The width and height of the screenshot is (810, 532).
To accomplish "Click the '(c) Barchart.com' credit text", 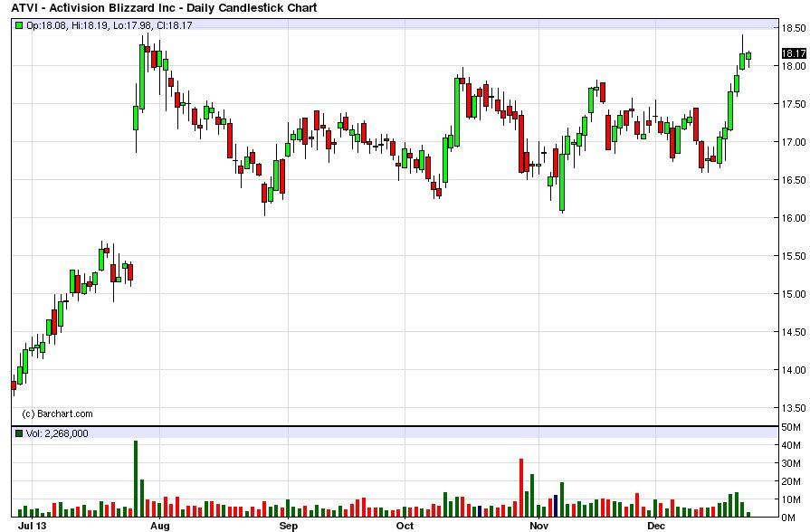I will coord(57,413).
